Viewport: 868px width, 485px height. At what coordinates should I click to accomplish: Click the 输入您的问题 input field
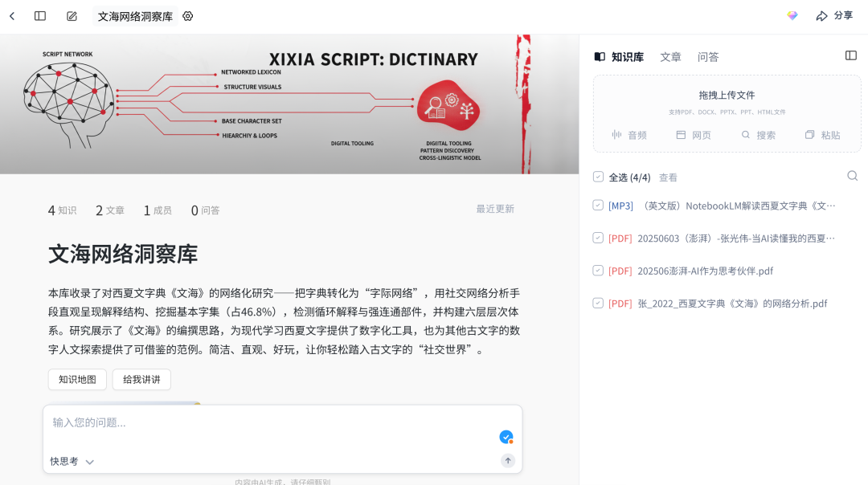273,422
